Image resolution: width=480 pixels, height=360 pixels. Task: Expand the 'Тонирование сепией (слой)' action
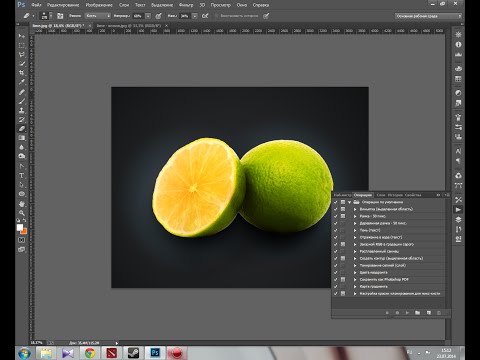(x=355, y=265)
